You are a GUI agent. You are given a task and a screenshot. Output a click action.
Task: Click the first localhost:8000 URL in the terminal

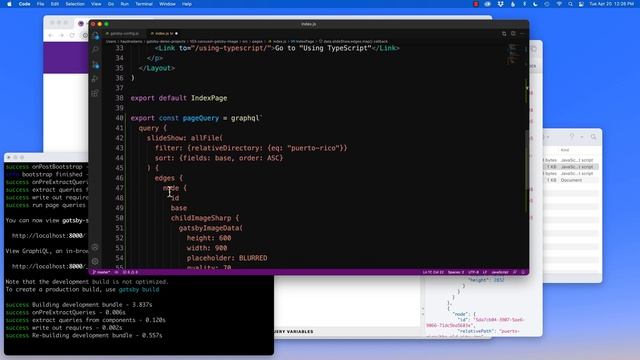(x=49, y=236)
